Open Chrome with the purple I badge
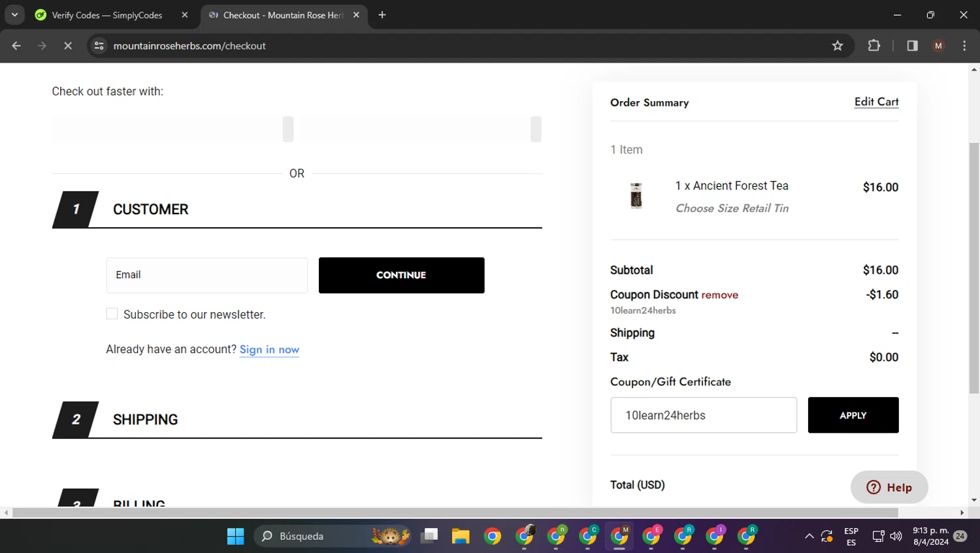 tap(715, 536)
